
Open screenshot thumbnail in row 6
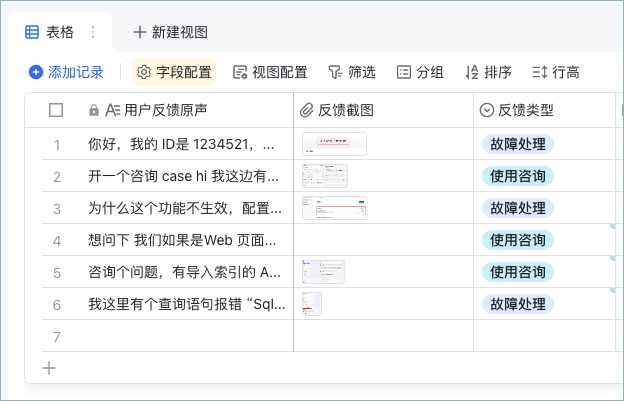click(312, 304)
